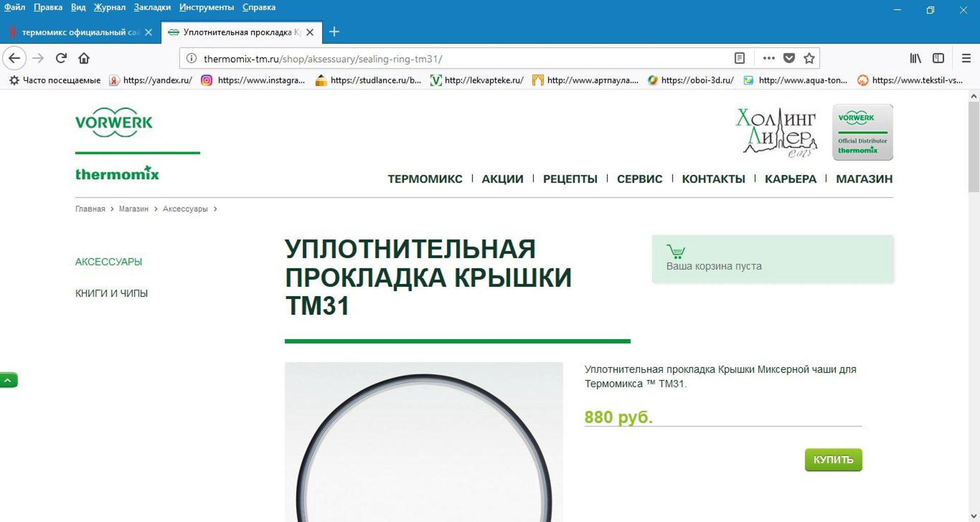
Task: Go to Магазин breadcrumb
Action: tap(134, 209)
